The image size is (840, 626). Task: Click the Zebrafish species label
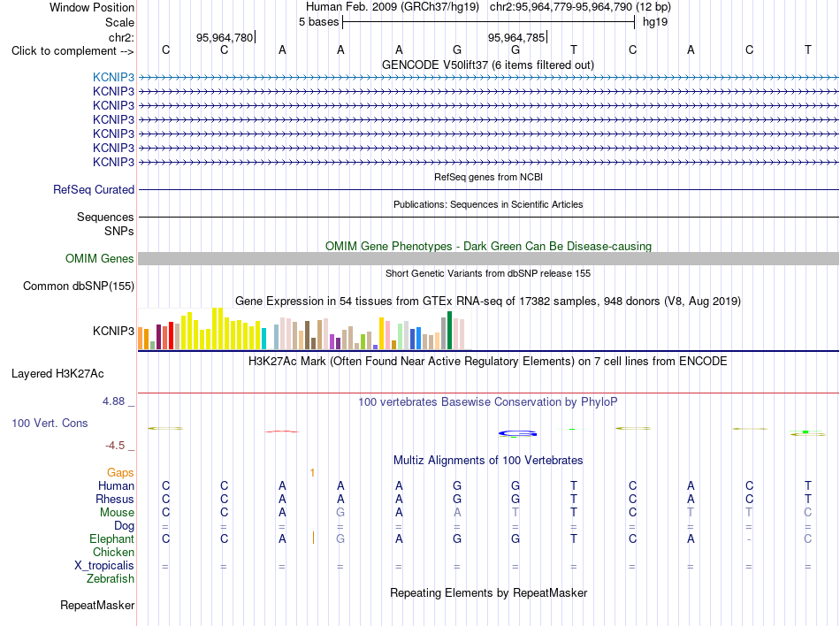click(111, 579)
